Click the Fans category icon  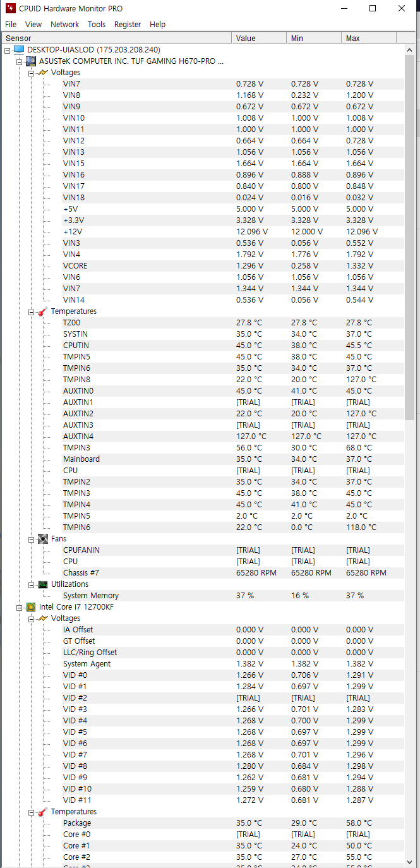(x=43, y=539)
